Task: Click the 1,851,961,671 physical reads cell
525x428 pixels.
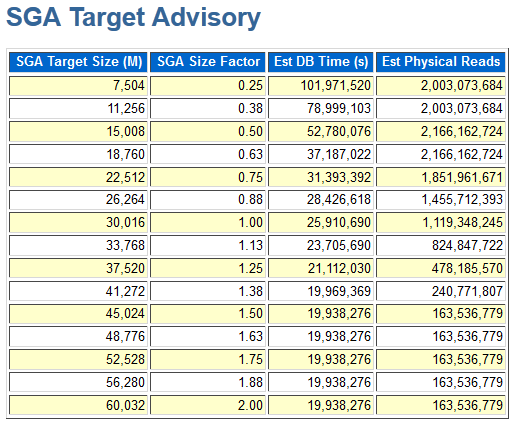Action: point(441,177)
